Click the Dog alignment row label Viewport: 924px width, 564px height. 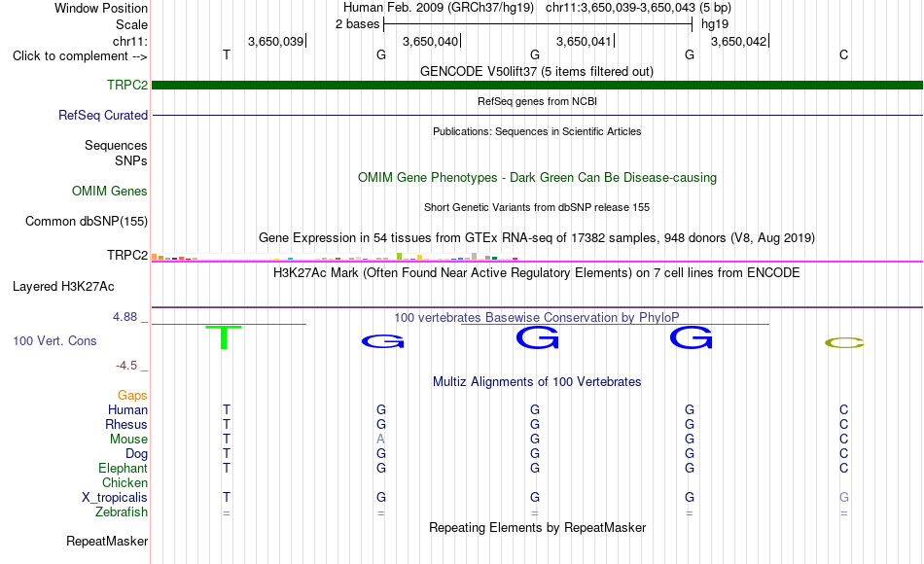[137, 454]
